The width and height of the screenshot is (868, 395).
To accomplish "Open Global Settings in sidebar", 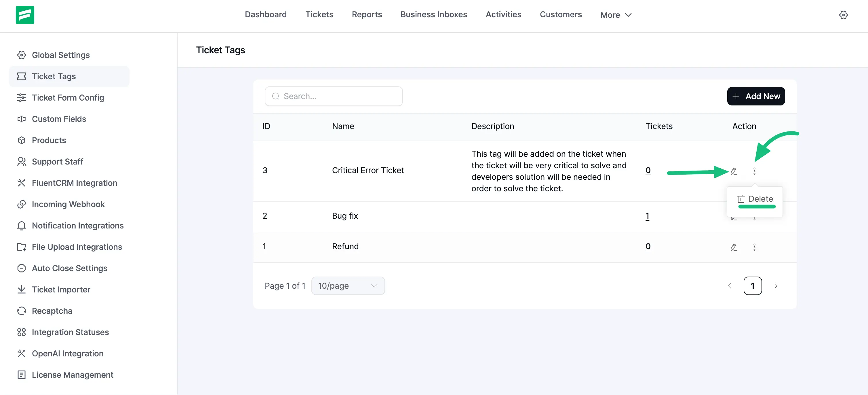I will pos(61,55).
